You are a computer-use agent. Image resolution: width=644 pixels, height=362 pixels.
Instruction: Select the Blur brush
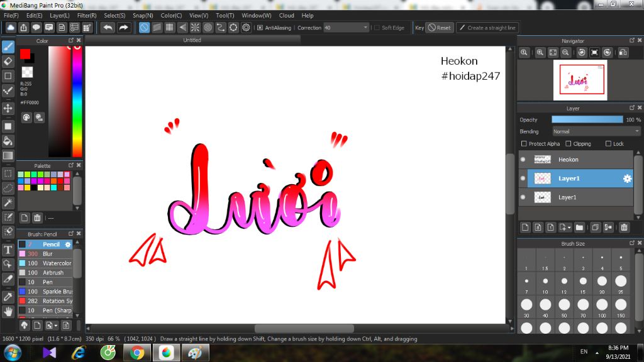click(45, 254)
